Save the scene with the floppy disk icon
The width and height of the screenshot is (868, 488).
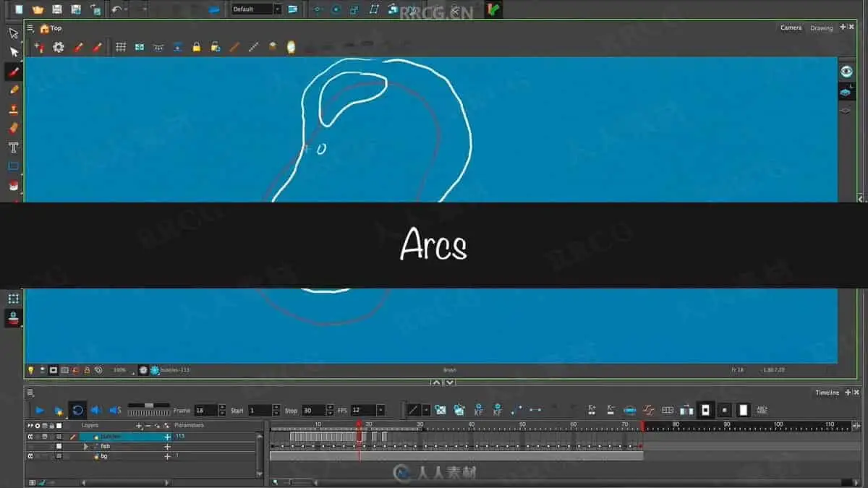coord(56,9)
